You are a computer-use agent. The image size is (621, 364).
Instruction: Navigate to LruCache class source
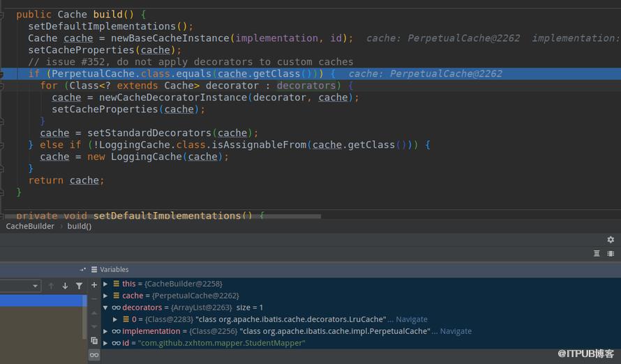[x=412, y=319]
